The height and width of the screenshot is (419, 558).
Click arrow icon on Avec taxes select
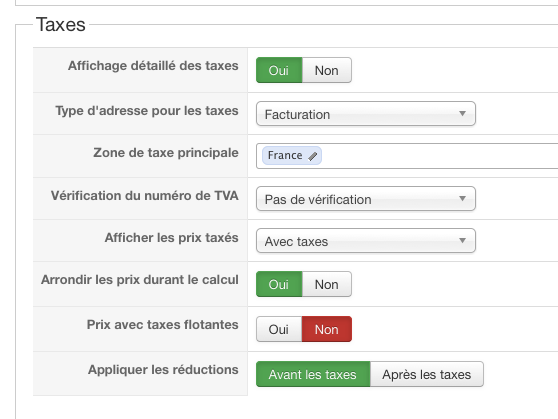pos(462,240)
